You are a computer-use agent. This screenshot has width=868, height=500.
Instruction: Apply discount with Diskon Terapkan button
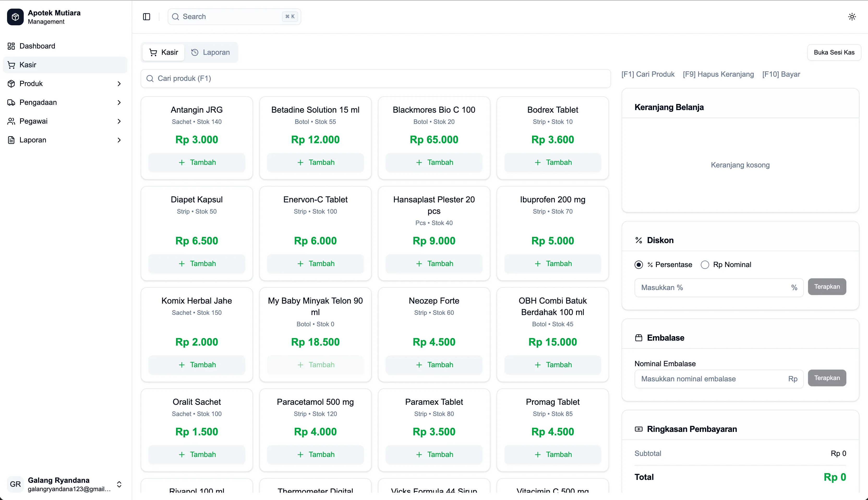click(x=827, y=287)
